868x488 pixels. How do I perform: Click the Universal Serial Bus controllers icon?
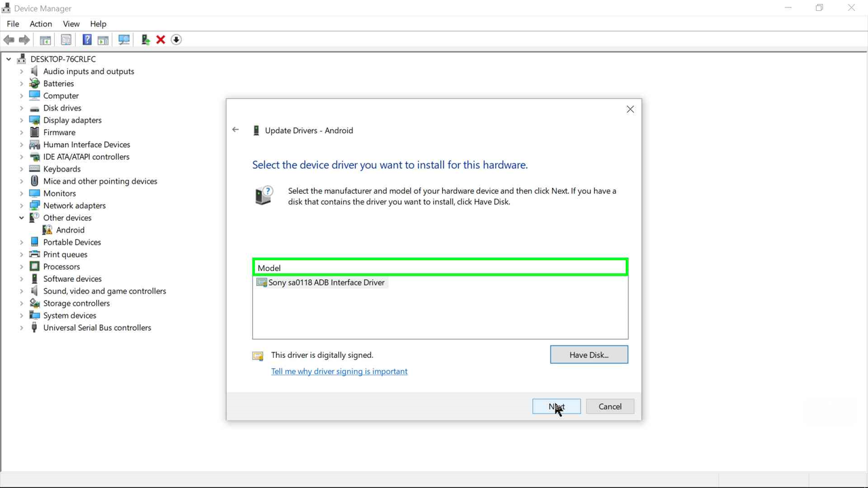click(x=35, y=327)
